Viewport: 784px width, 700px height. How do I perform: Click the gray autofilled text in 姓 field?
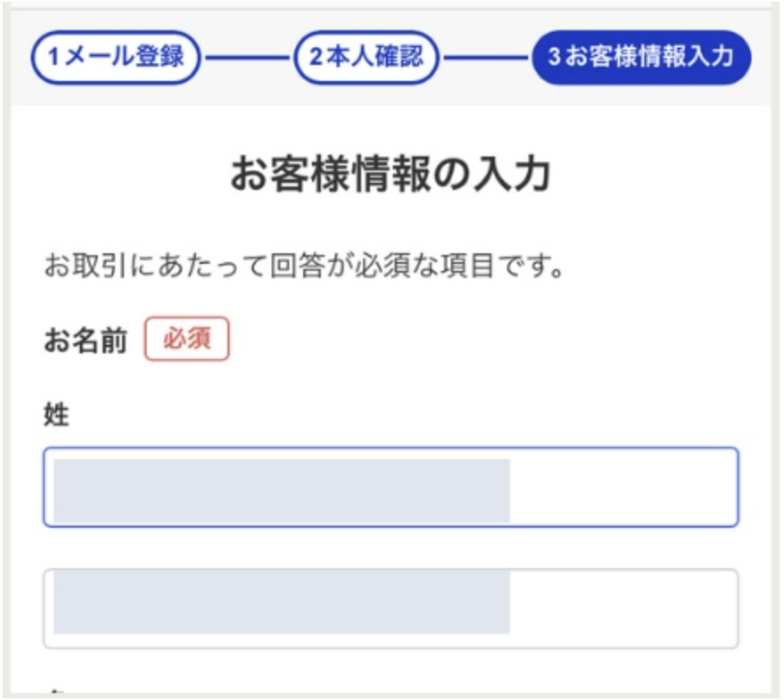coord(281,489)
